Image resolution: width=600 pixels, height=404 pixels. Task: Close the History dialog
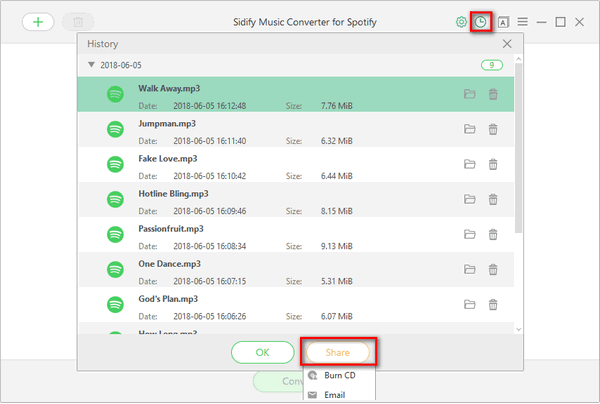point(507,44)
